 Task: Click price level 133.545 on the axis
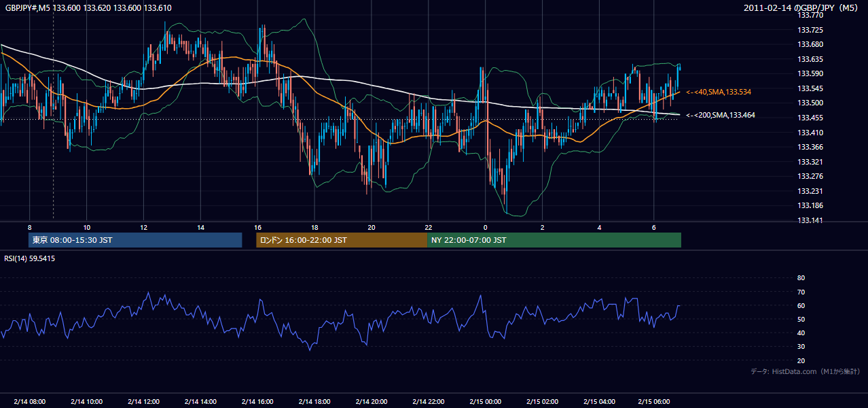(x=810, y=88)
